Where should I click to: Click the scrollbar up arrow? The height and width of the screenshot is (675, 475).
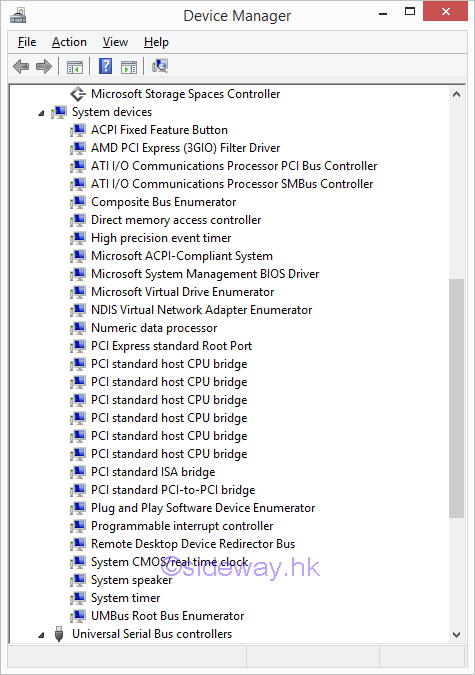click(x=456, y=94)
